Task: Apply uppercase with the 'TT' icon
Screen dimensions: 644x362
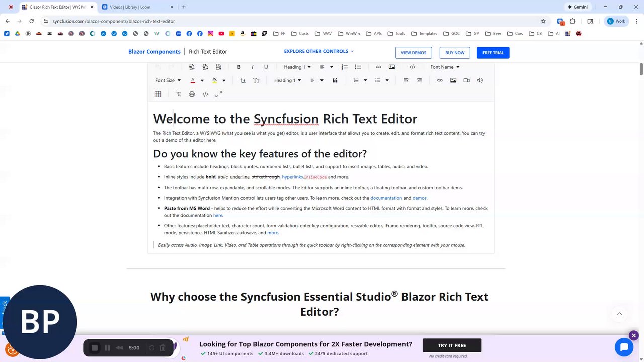Action: (x=256, y=80)
